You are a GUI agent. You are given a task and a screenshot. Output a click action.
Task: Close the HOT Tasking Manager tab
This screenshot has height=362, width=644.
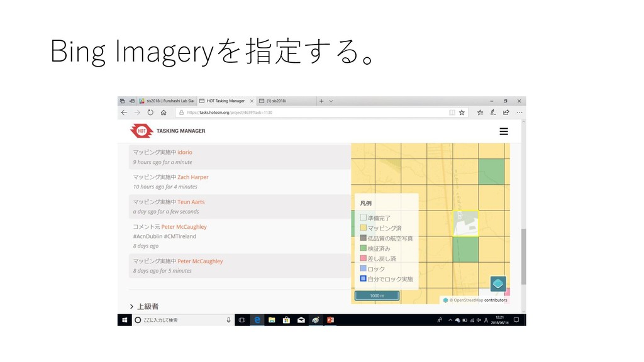point(252,101)
